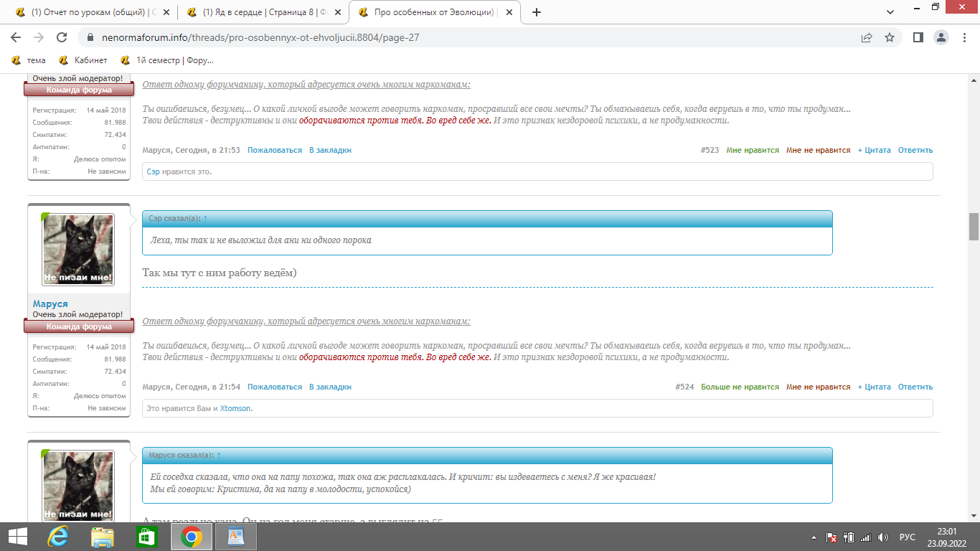The image size is (980, 551).
Task: Open Chrome profile avatar icon
Action: coord(941,37)
